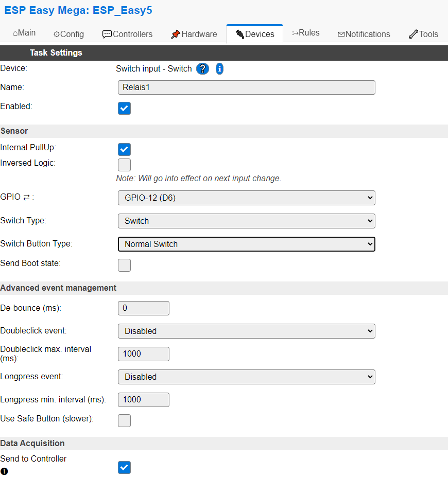Click the 'Switch input - Switch' device text

153,69
